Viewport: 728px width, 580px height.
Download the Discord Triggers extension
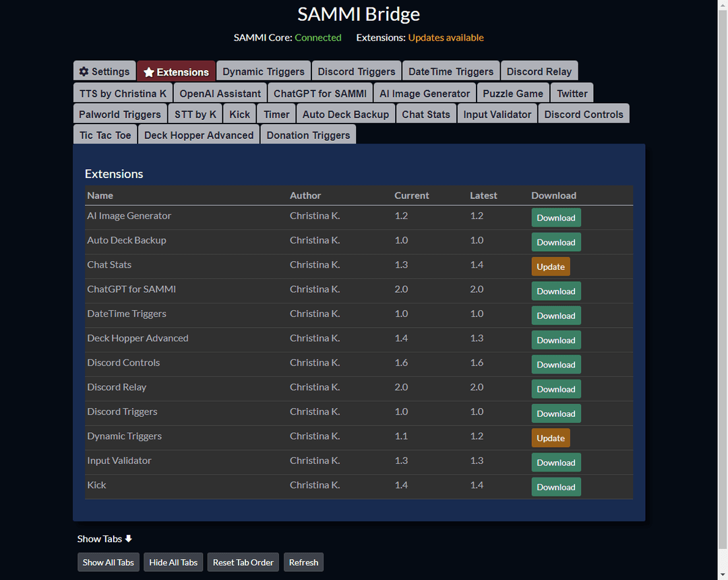[x=555, y=413]
